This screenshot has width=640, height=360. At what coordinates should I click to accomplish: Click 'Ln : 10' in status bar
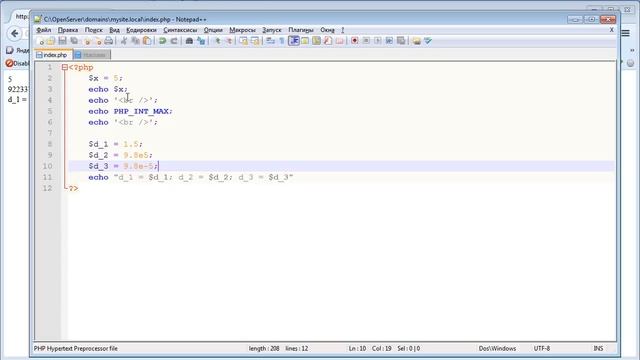[357, 349]
